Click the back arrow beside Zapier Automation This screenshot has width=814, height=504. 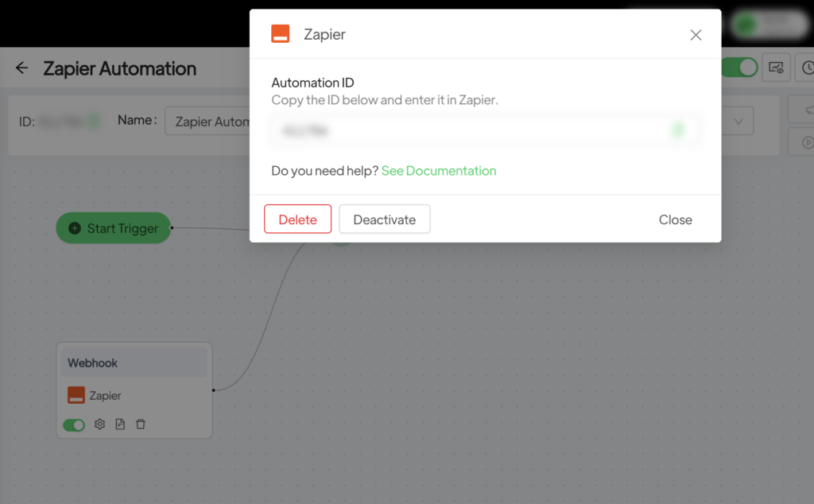tap(21, 68)
